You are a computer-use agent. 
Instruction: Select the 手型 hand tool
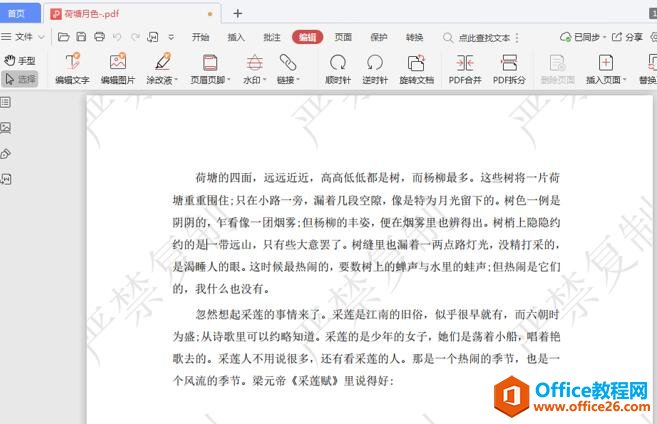point(20,61)
